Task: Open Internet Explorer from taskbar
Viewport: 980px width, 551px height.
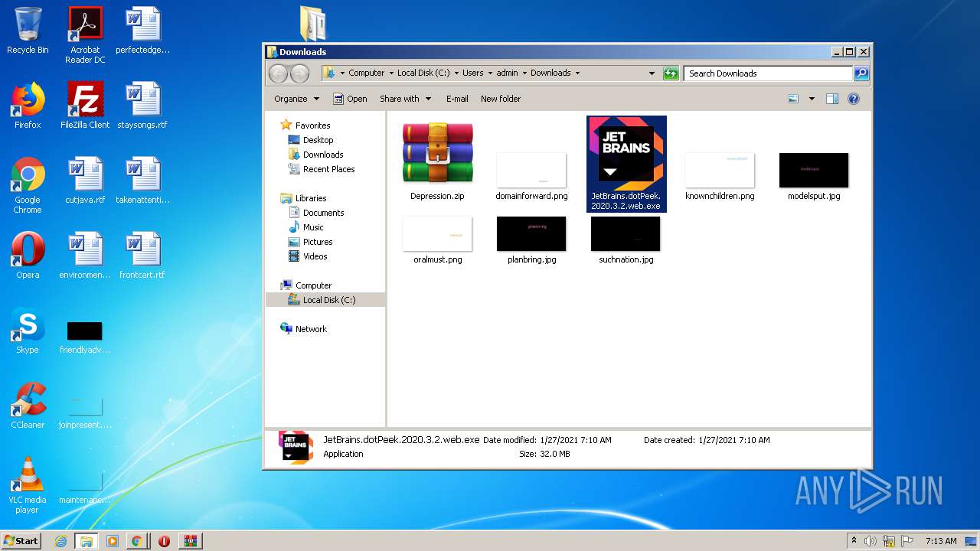Action: (60, 541)
